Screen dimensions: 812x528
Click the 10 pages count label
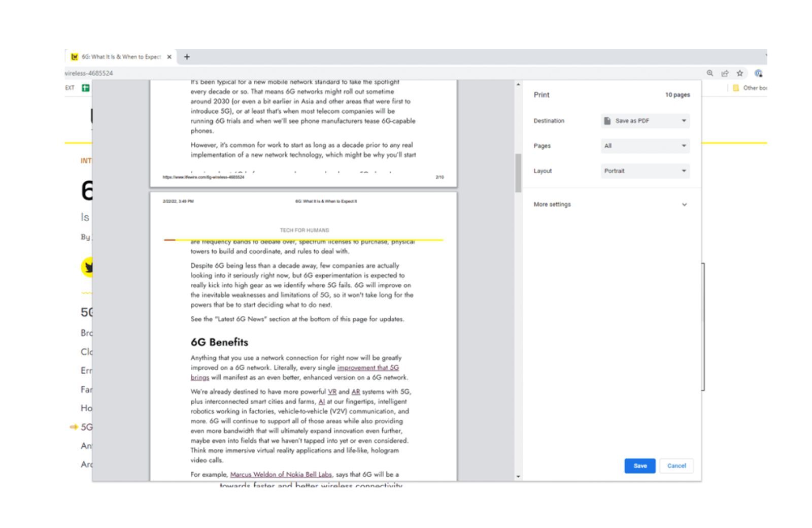(x=677, y=95)
